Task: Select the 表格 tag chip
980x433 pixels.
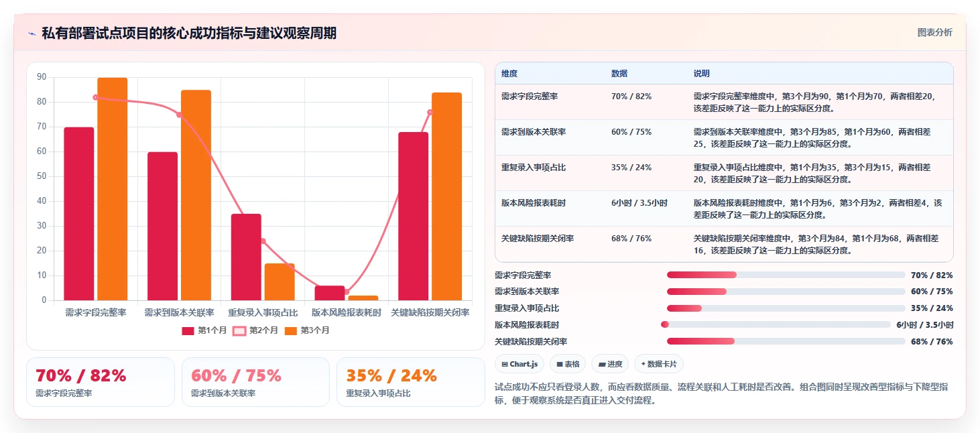Action: (x=568, y=364)
